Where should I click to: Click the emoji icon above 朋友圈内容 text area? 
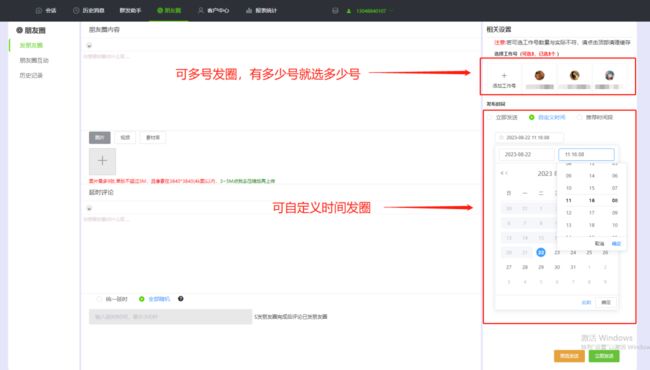point(89,45)
